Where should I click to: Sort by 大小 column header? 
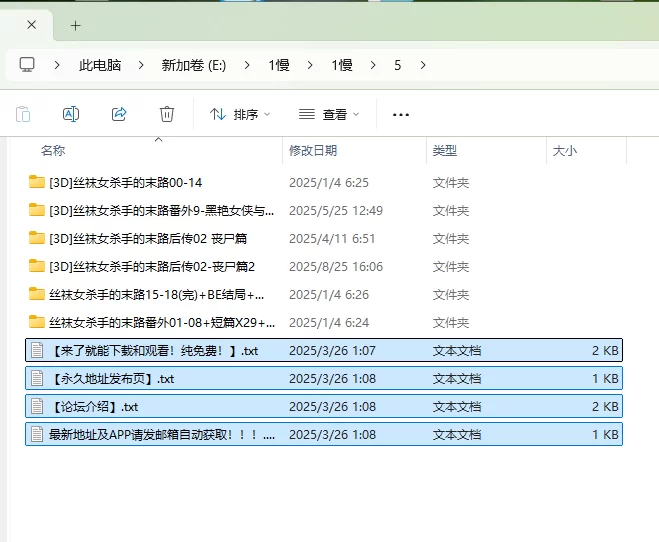click(x=564, y=150)
